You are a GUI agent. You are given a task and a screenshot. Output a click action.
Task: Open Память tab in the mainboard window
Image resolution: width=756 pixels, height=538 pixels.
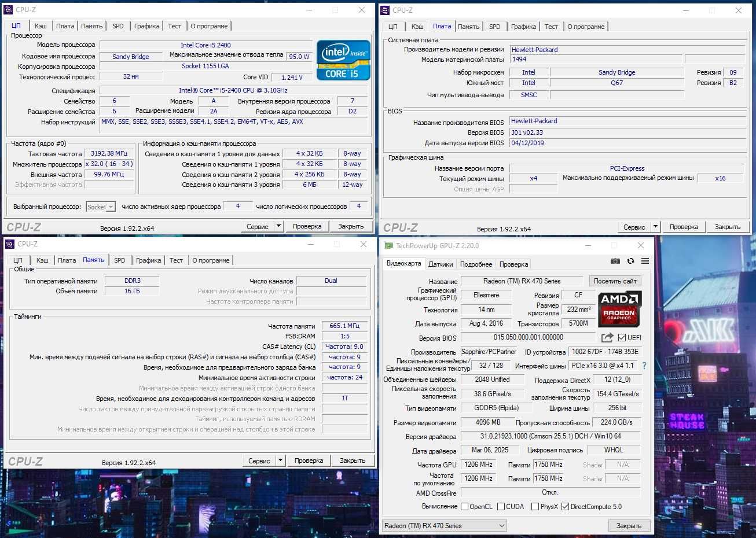(x=468, y=27)
